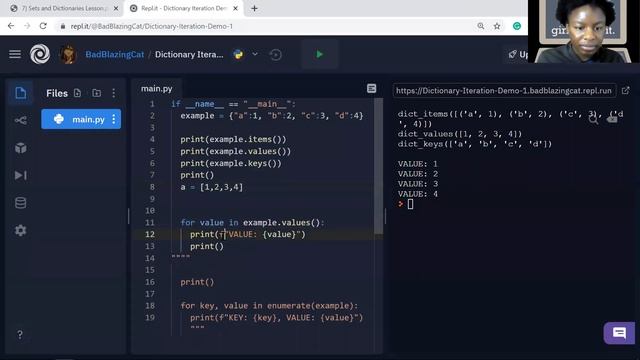This screenshot has height=360, width=640.
Task: Click line 2 example dictionary definition
Action: pyautogui.click(x=272, y=116)
